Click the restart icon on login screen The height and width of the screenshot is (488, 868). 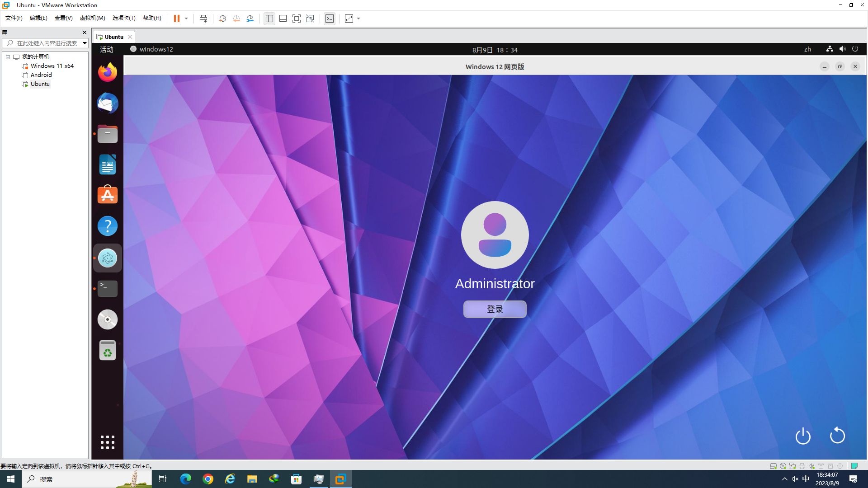pyautogui.click(x=837, y=436)
